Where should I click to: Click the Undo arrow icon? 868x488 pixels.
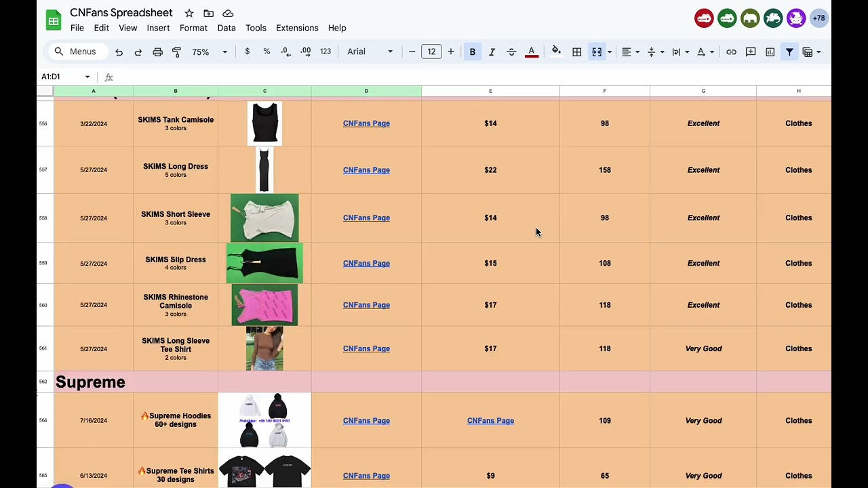coord(119,52)
